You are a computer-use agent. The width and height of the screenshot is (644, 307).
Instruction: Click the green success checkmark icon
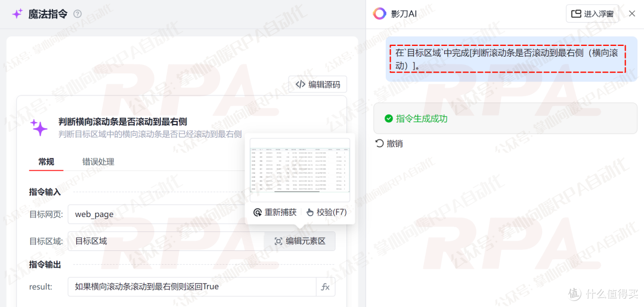pos(388,119)
